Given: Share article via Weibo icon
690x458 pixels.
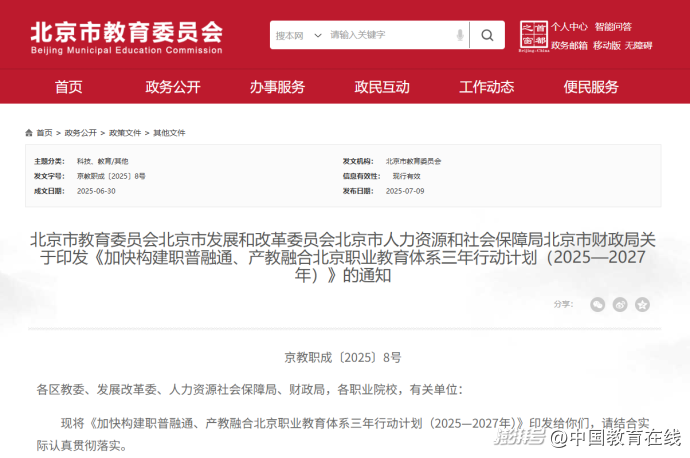Looking at the screenshot, I should pyautogui.click(x=620, y=304).
